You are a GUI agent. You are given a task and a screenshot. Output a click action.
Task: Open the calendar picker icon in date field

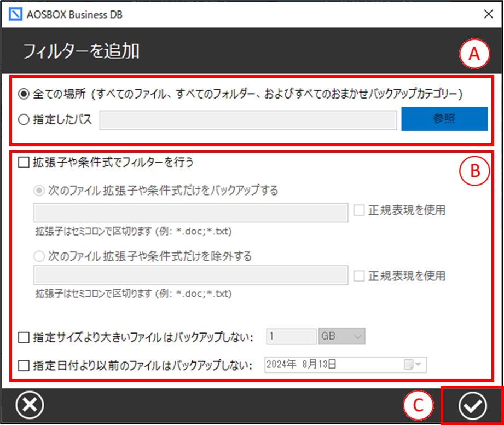click(408, 365)
